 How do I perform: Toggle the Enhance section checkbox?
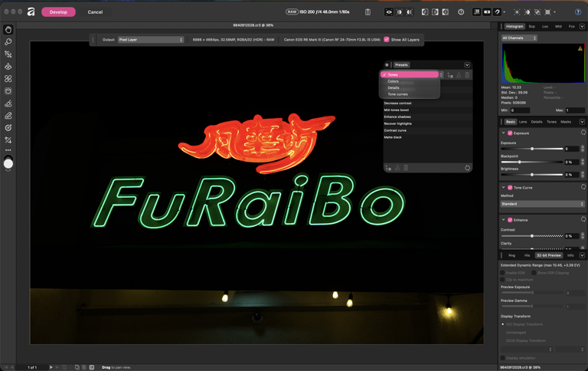[x=510, y=220]
